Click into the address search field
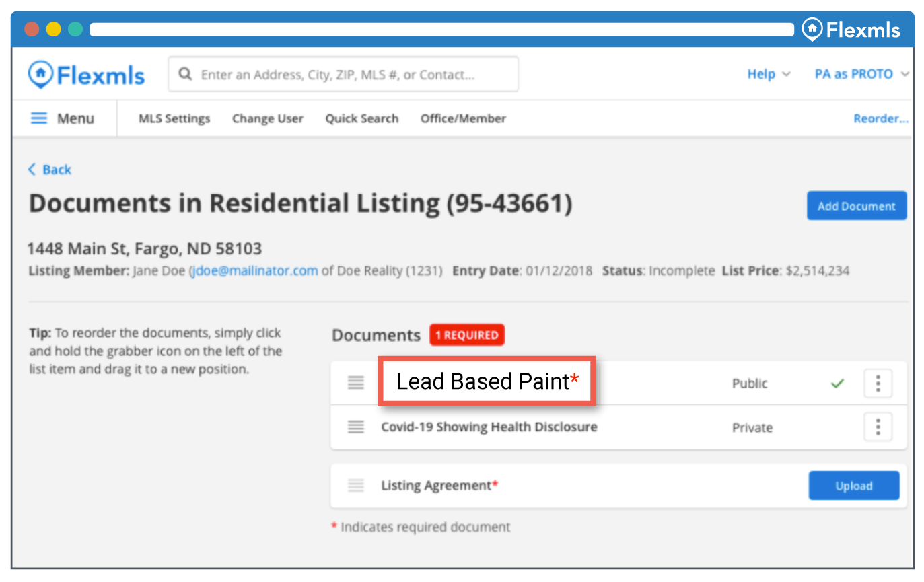 [x=350, y=75]
